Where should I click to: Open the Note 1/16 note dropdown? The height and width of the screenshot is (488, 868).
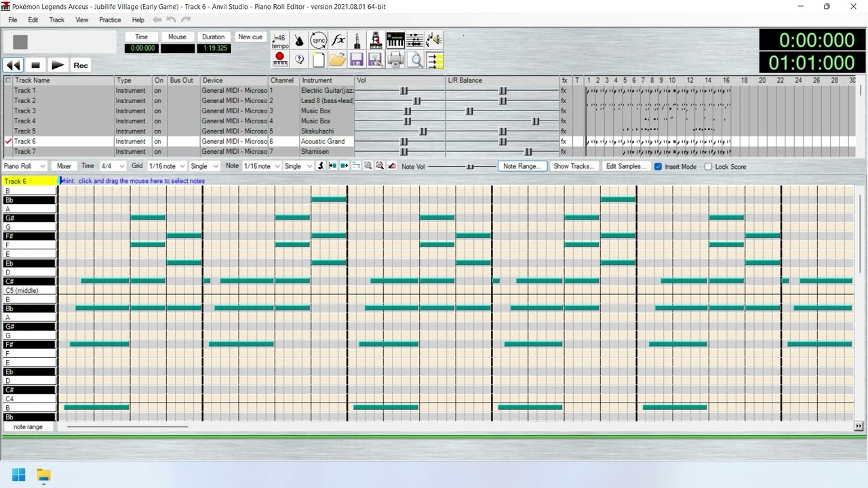(261, 166)
